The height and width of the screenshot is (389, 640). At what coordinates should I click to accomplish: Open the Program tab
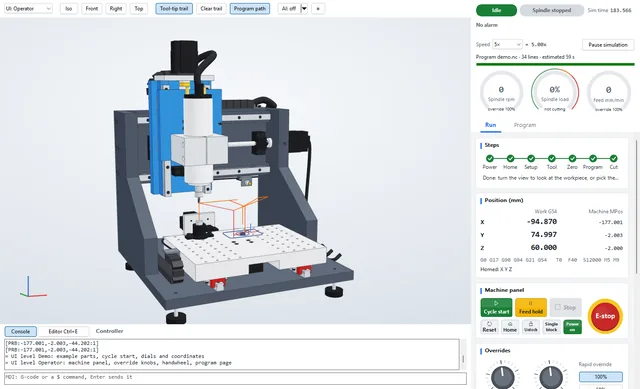click(524, 125)
